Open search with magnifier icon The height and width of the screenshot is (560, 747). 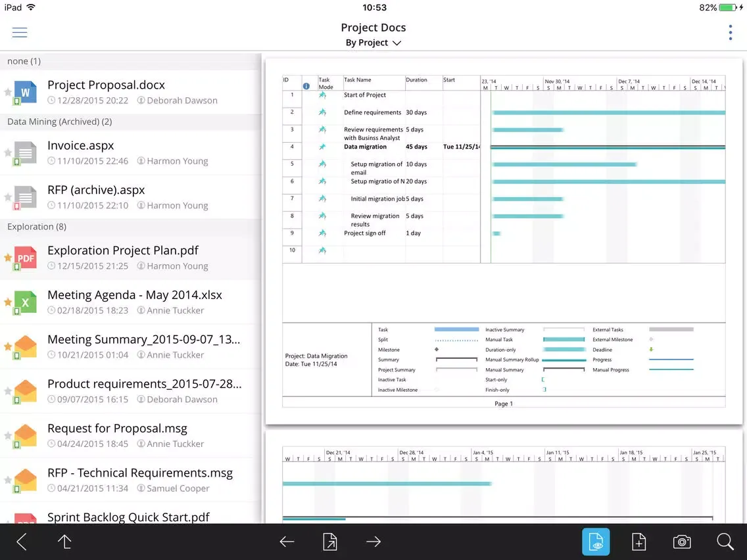click(x=725, y=542)
